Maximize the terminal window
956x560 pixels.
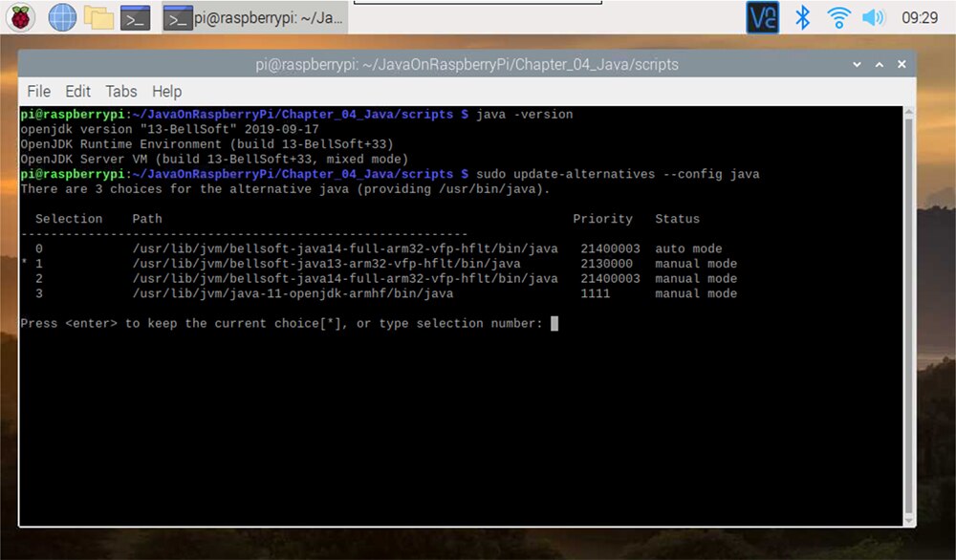[880, 64]
